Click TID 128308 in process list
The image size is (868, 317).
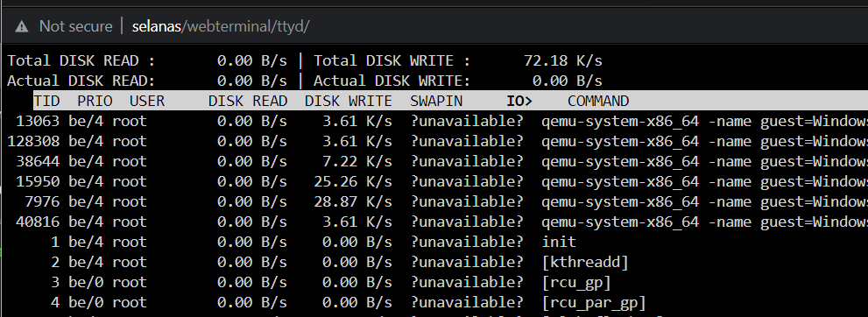(32, 141)
